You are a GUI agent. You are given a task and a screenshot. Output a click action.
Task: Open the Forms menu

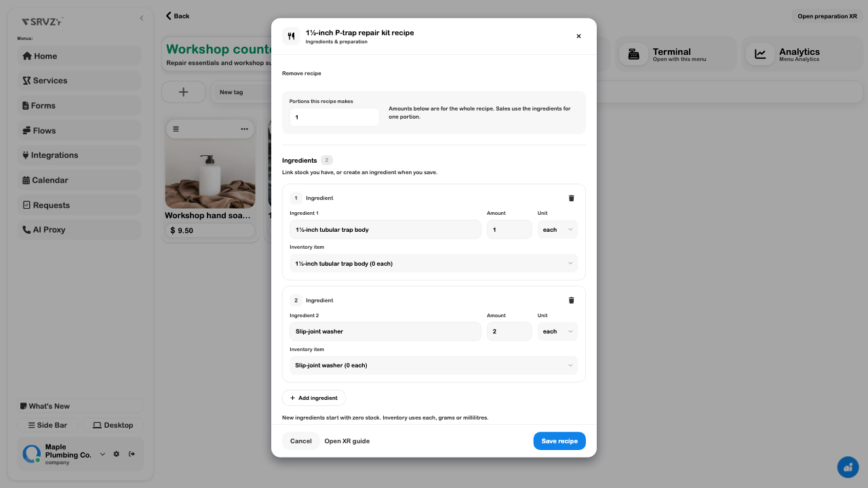(x=79, y=106)
